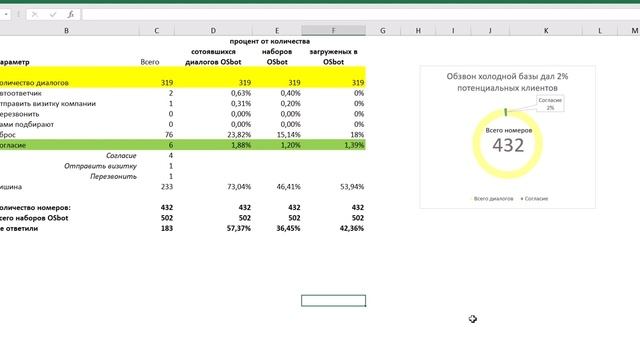Viewport: 640px width, 360px height.
Task: Select column I header
Action: [453, 31]
